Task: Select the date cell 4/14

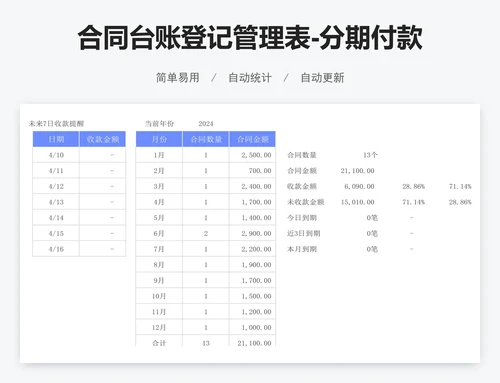Action: pos(56,218)
